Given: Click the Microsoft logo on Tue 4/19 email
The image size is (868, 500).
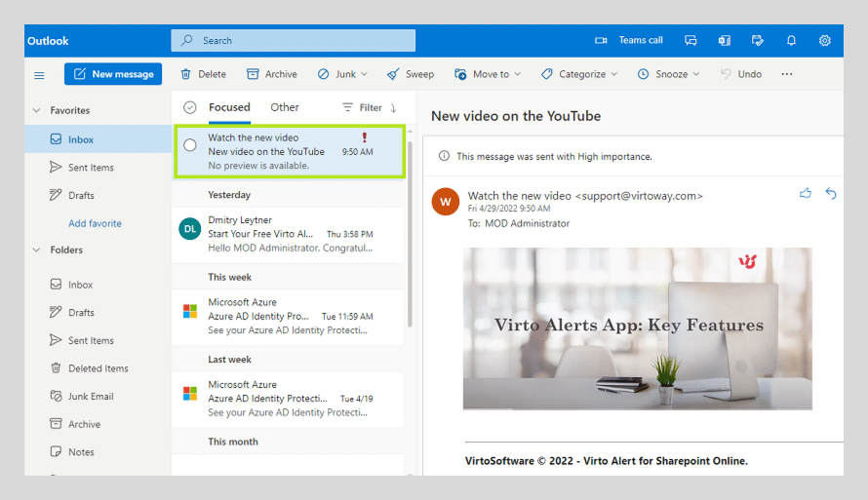Looking at the screenshot, I should tap(190, 393).
